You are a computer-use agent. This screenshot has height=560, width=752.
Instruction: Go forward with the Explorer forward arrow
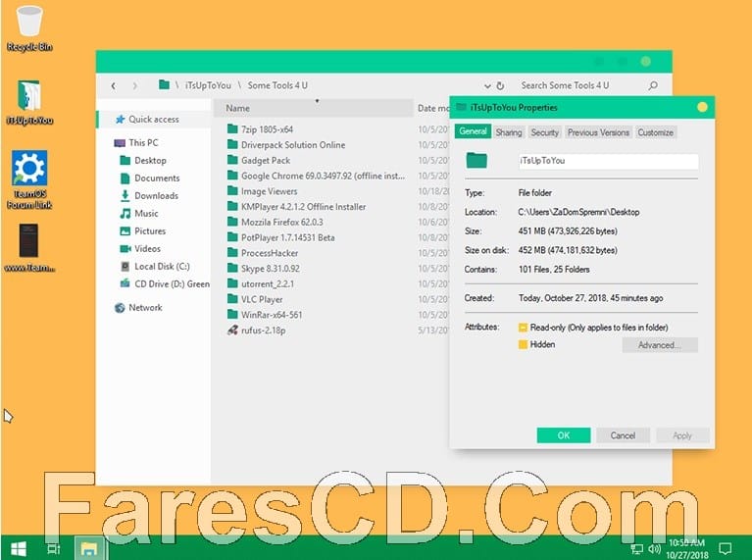[134, 85]
